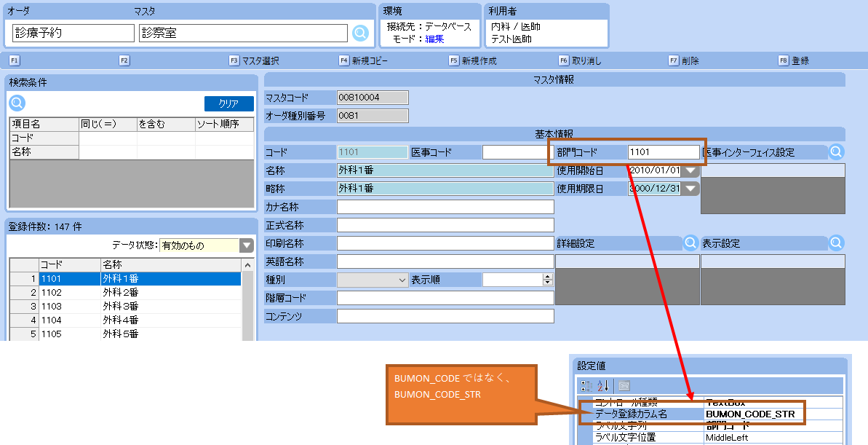
Task: Click the 名称 column header in list
Action: (170, 265)
